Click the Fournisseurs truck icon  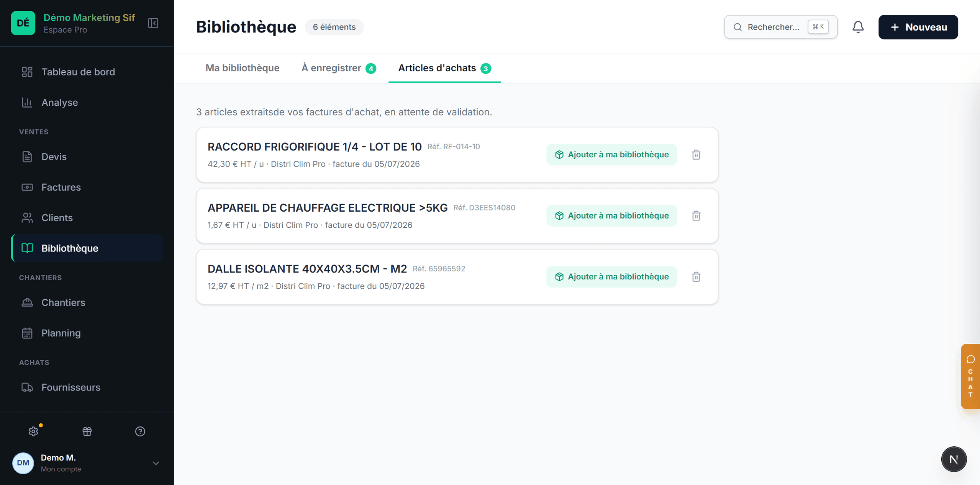click(x=27, y=387)
